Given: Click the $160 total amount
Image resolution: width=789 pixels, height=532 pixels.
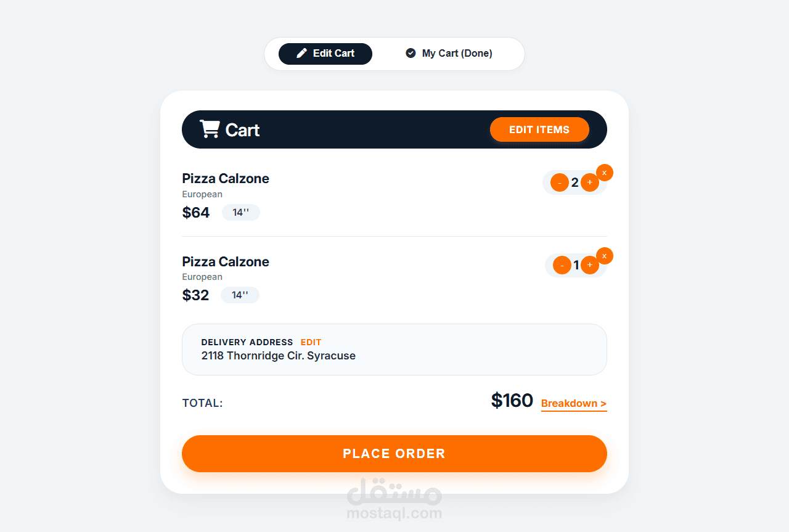Looking at the screenshot, I should tap(512, 401).
